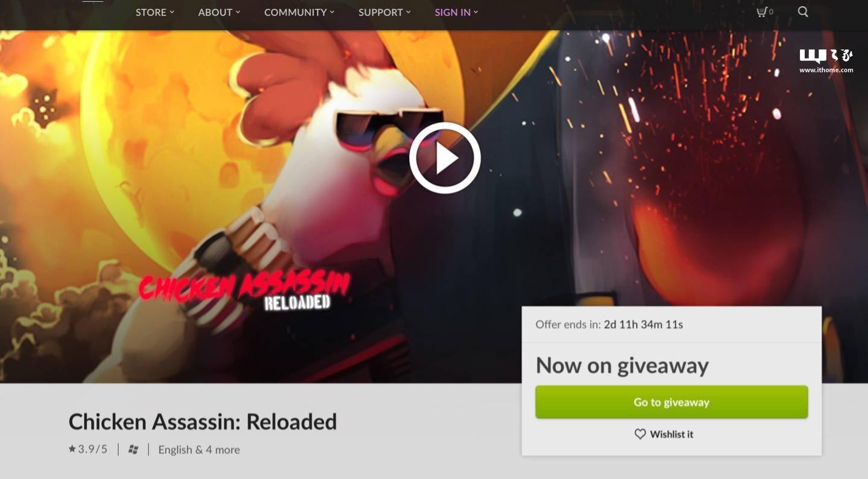Click the Wishlist it link

(671, 434)
